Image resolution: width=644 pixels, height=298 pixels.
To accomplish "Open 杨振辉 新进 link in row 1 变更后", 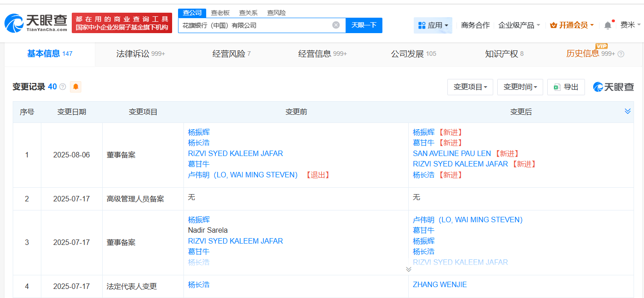I will click(424, 132).
